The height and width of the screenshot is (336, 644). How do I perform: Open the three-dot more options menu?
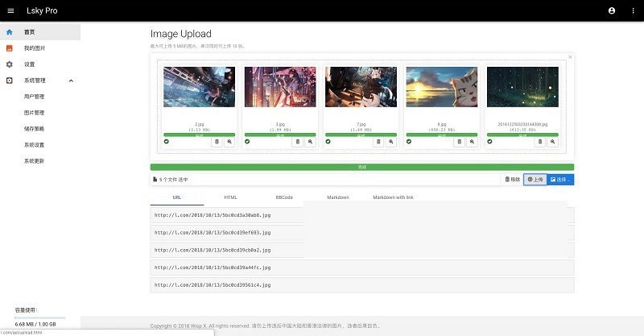click(x=634, y=10)
